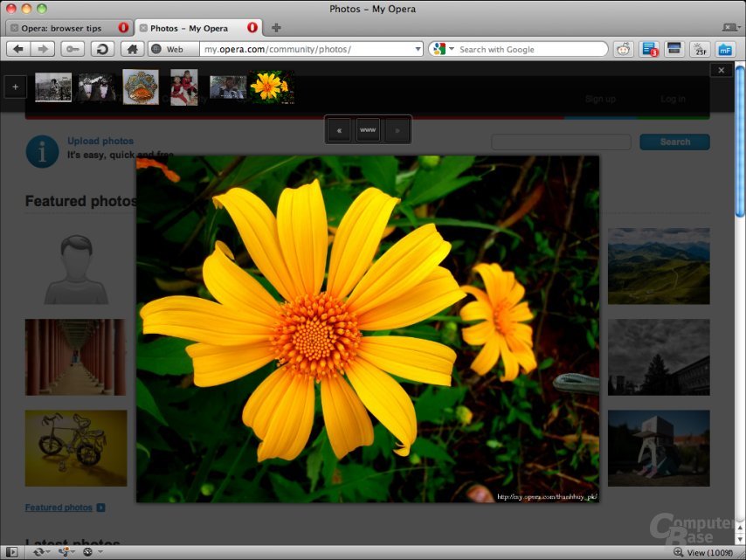Close the Photos – My Opera tab
This screenshot has height=560, width=746.
coord(143,28)
